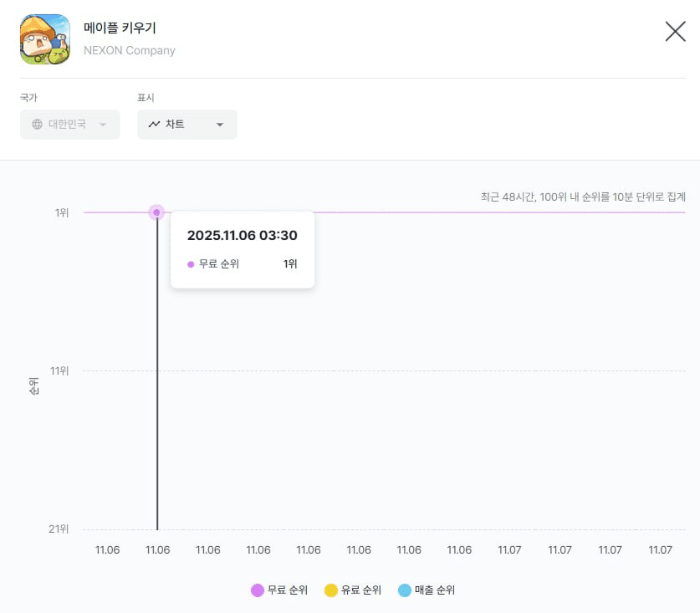Image resolution: width=700 pixels, height=613 pixels.
Task: Click the 1위 y-axis label
Action: 62,213
